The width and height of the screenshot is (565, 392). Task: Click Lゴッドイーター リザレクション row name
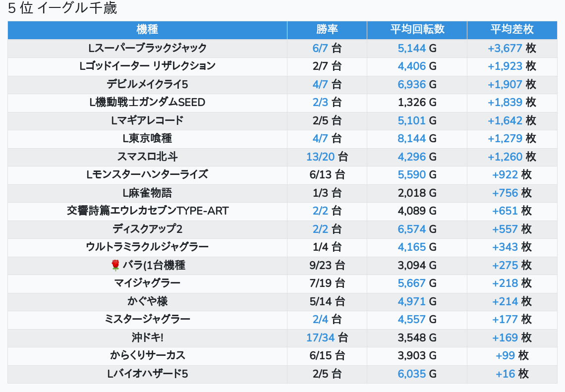147,66
